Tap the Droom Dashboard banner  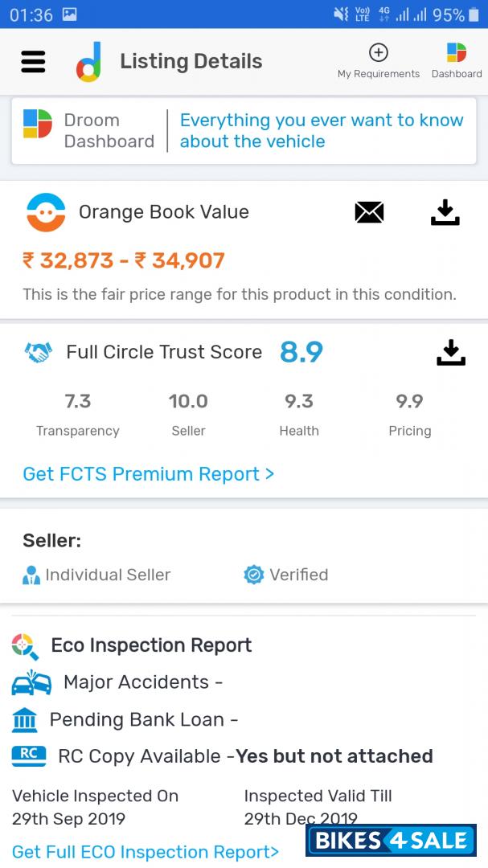tap(244, 131)
